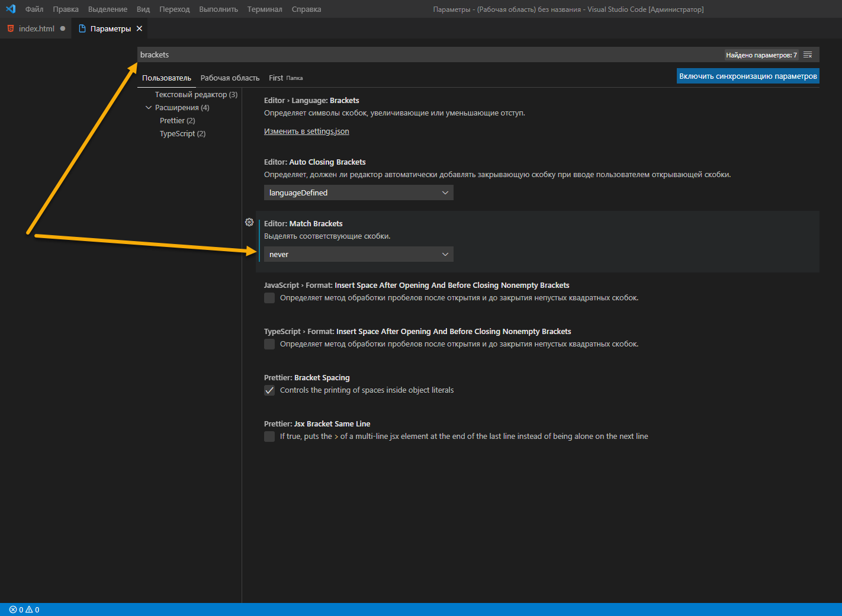Switch to the index.html tab
The width and height of the screenshot is (842, 616).
coord(36,28)
